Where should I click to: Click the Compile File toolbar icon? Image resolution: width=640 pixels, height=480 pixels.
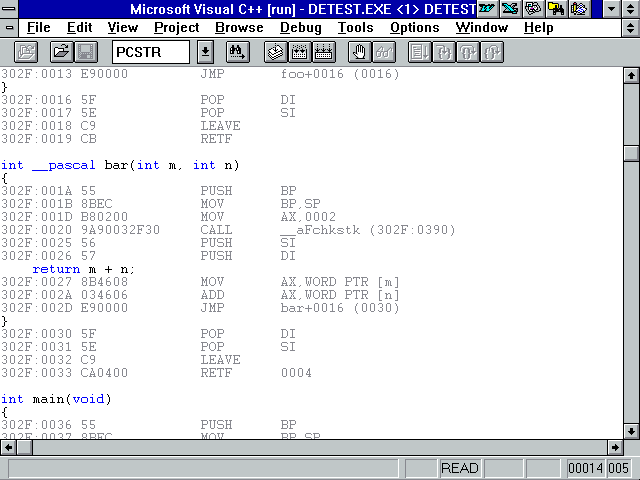pos(276,52)
